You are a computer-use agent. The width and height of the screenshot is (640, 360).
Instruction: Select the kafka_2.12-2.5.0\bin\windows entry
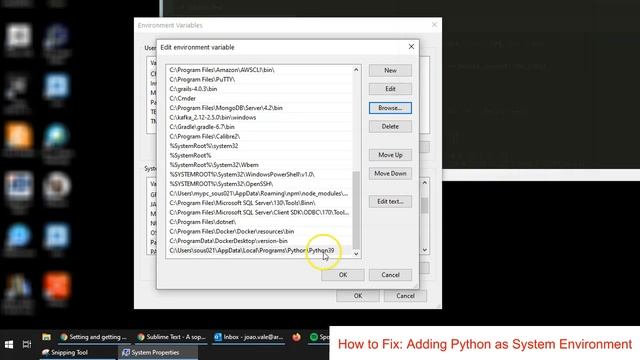[x=260, y=117]
